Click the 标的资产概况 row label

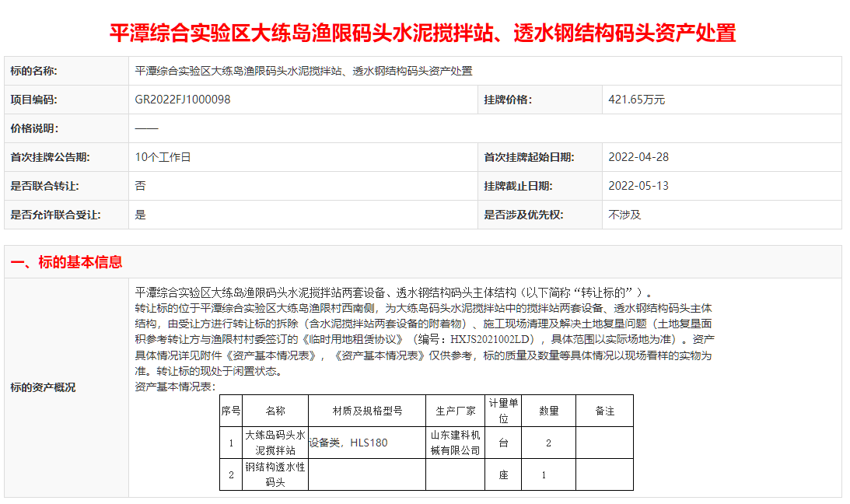(x=43, y=387)
